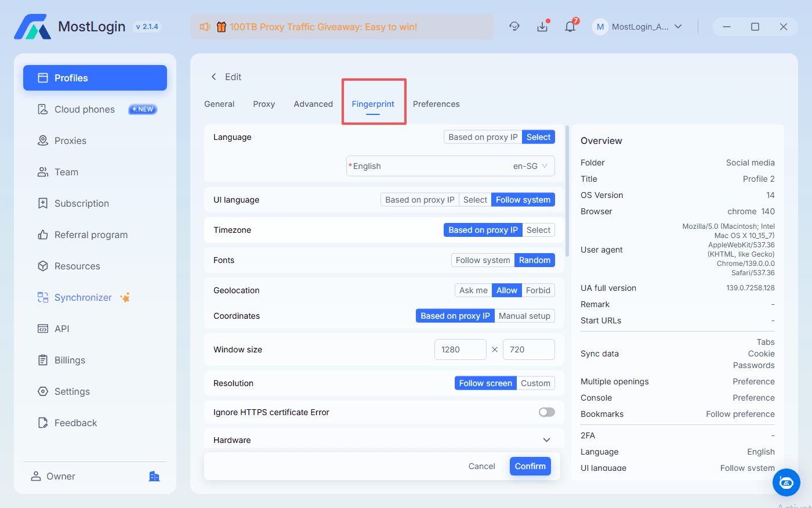The width and height of the screenshot is (812, 508).
Task: Open the English language dropdown
Action: [450, 165]
